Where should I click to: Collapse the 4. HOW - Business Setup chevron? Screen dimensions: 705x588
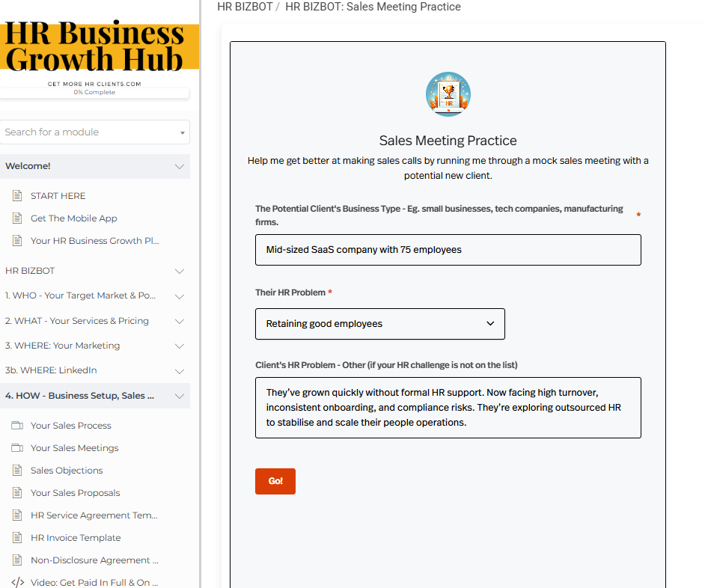180,396
